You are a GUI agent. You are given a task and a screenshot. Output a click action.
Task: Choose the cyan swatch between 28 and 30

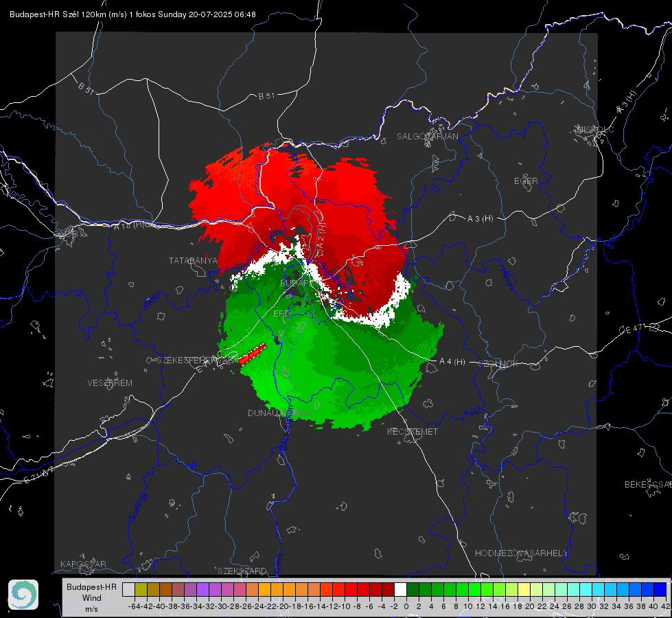[586, 589]
